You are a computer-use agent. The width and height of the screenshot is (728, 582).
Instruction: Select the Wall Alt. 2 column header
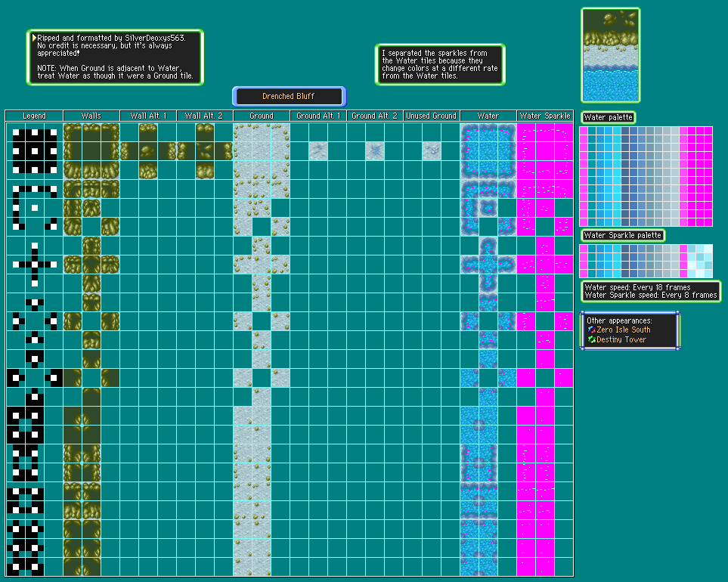click(205, 116)
